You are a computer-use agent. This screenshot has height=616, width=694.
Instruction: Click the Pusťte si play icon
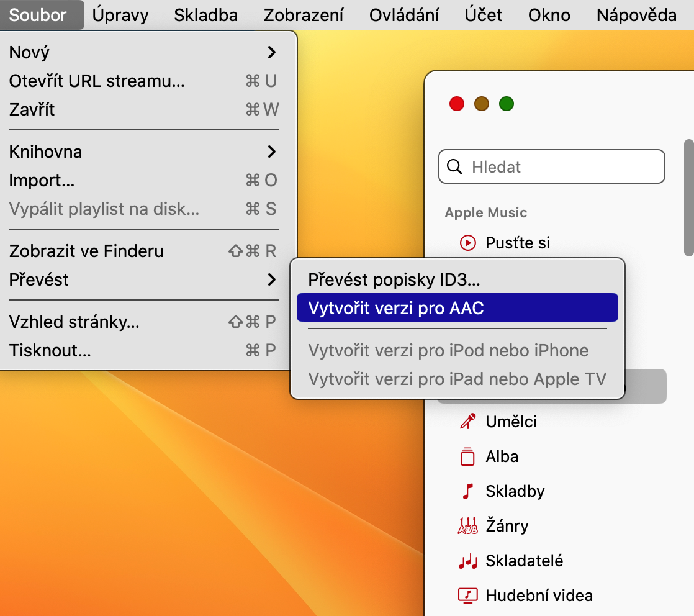[467, 243]
